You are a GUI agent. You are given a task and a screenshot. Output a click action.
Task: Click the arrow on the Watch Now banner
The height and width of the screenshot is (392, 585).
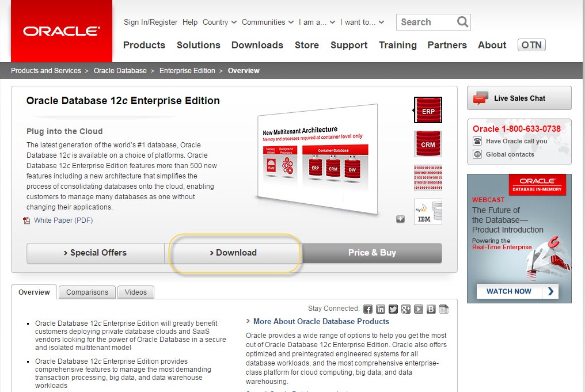coord(550,291)
